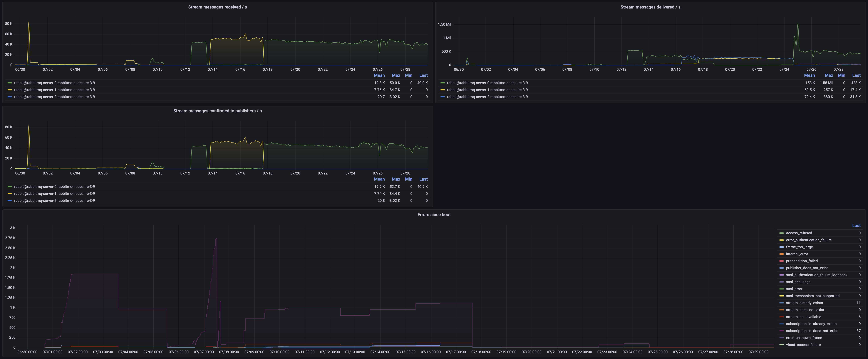This screenshot has height=359, width=868.
Task: Click blue server-2 color icon in delivered legend
Action: 443,97
